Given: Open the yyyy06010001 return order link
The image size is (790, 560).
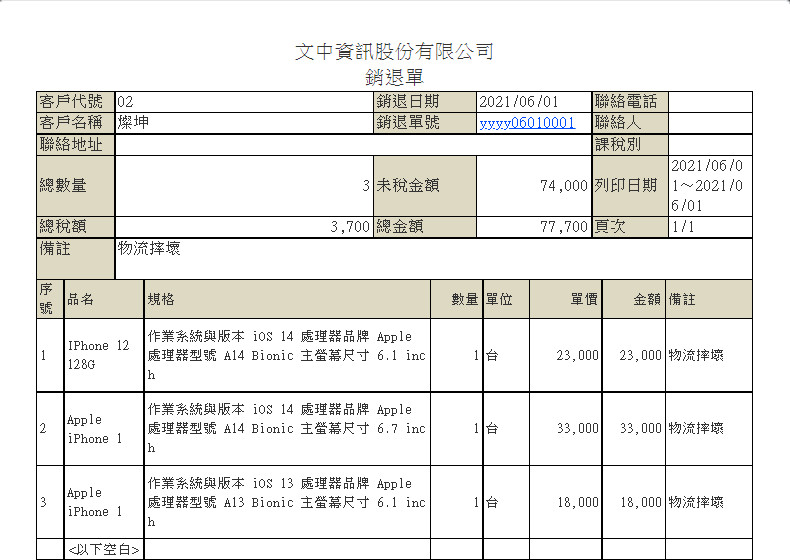Looking at the screenshot, I should (x=527, y=123).
